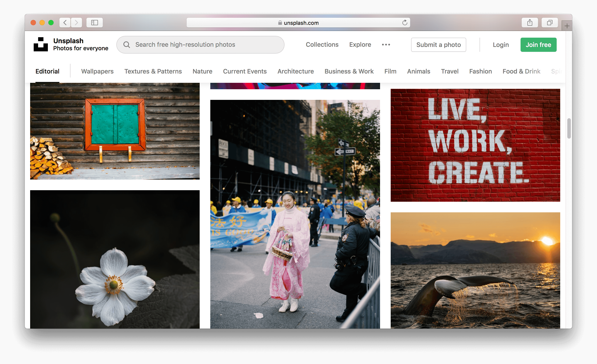Show all tabs overview icon

[x=550, y=23]
